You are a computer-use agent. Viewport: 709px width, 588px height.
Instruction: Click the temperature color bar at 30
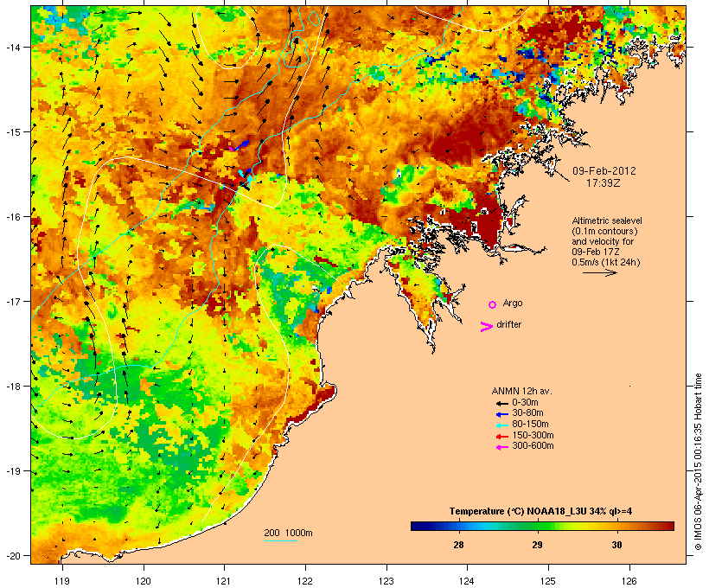tap(616, 526)
